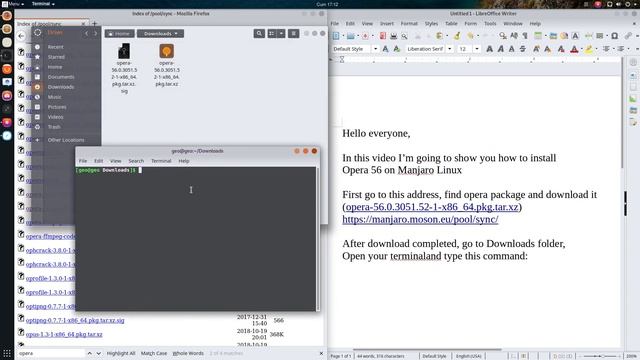Click the New document icon in Writer
Image resolution: width=640 pixels, height=360 pixels.
click(x=336, y=36)
